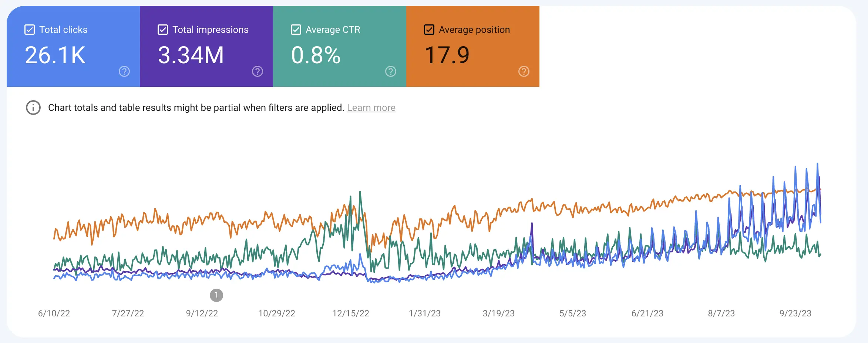Click the Total clicks card label
Viewport: 868px width, 343px height.
63,30
